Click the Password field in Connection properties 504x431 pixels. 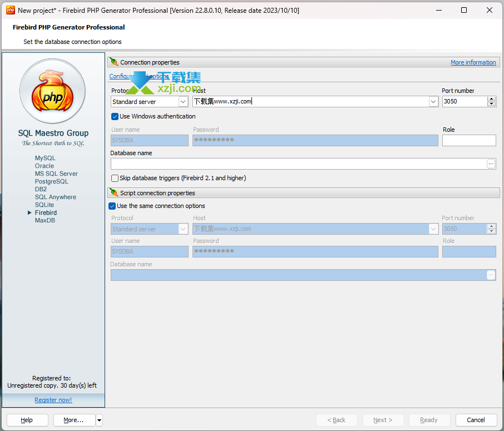pos(315,141)
